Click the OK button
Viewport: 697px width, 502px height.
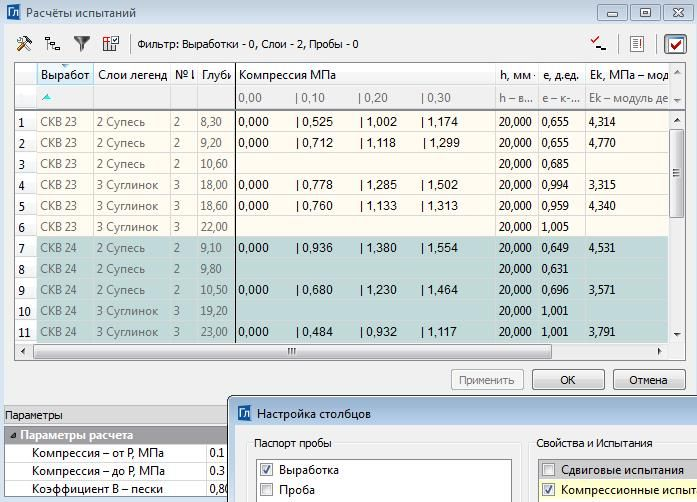point(568,380)
